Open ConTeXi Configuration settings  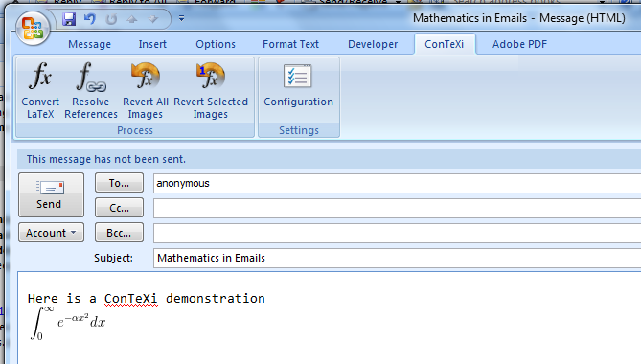click(298, 86)
